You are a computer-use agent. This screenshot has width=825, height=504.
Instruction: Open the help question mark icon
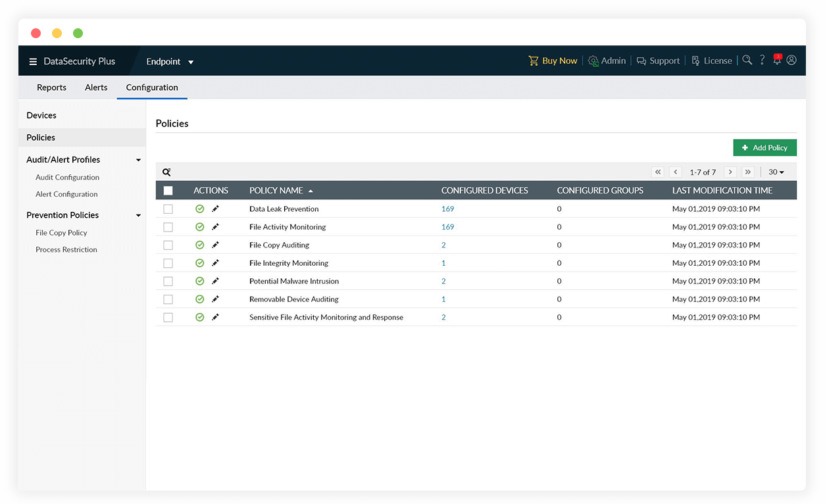(x=762, y=60)
